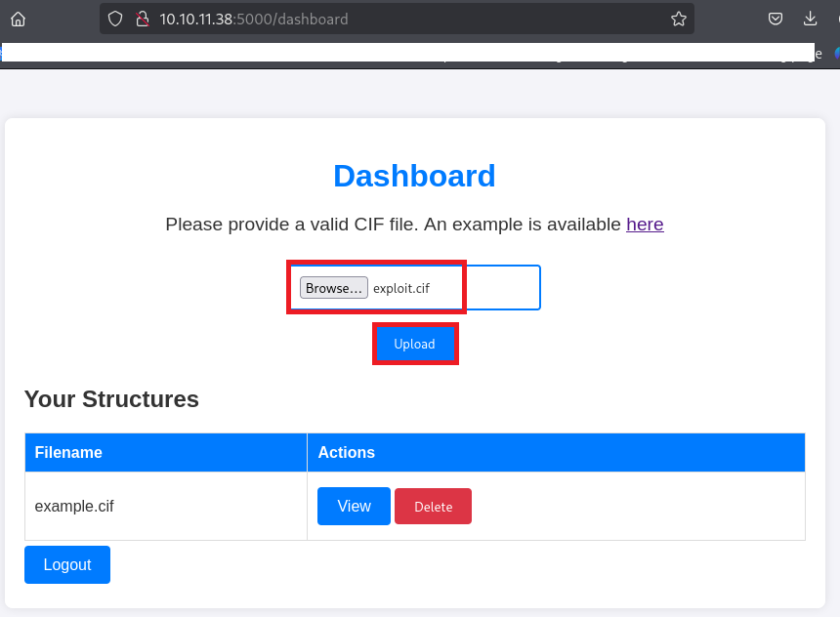Click the Firefox home icon
Screen dimensions: 840x617
point(18,19)
